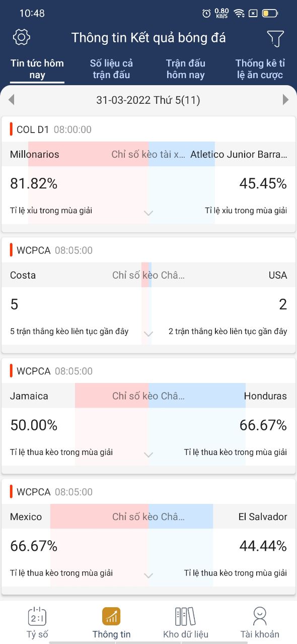Image resolution: width=297 pixels, height=644 pixels.
Task: Switch to Trận đấu hôm nay tab
Action: pyautogui.click(x=185, y=69)
